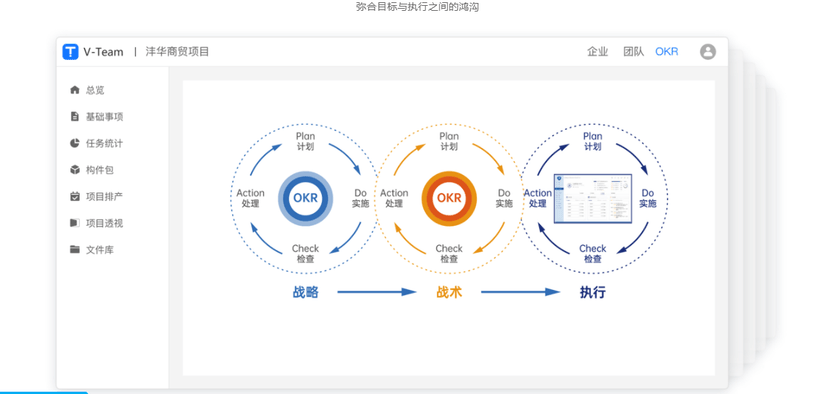Click the home icon beside 总览
828x394 pixels.
(x=74, y=90)
